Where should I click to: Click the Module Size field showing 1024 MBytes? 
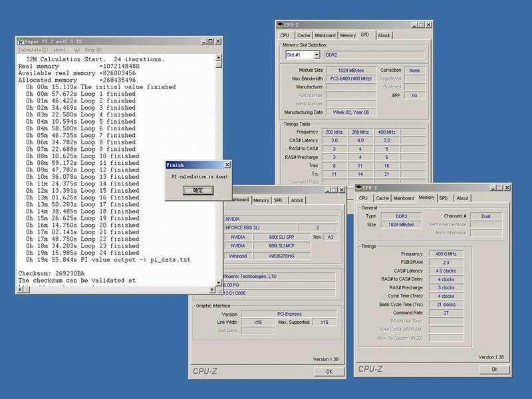351,70
